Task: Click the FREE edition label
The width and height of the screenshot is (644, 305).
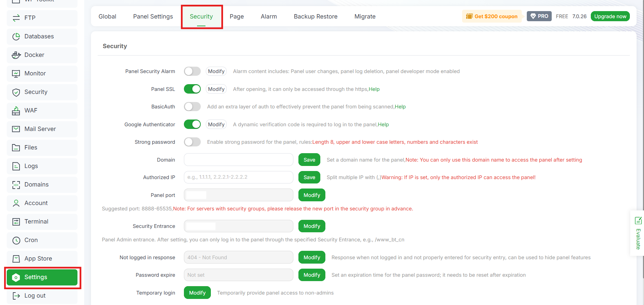Action: tap(562, 16)
